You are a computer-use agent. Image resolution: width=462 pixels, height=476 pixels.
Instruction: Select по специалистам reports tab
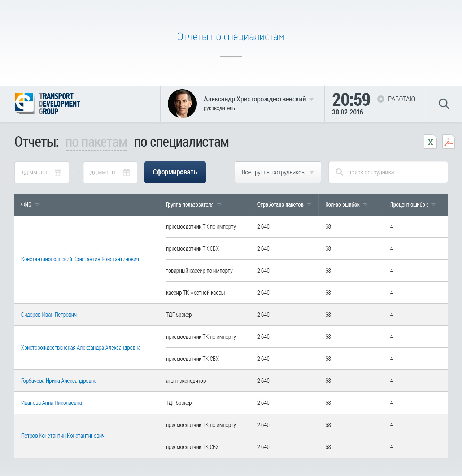[x=181, y=142]
